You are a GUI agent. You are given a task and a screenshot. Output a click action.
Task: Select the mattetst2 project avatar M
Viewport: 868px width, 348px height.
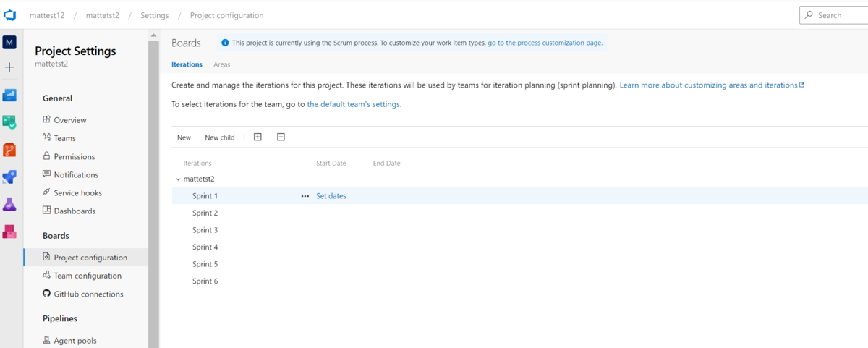pyautogui.click(x=9, y=43)
